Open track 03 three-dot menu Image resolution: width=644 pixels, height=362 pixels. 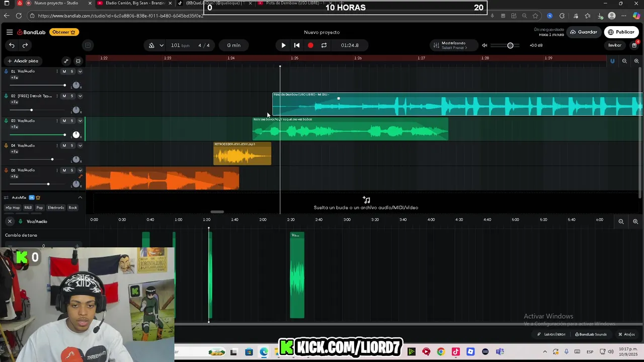click(x=57, y=121)
